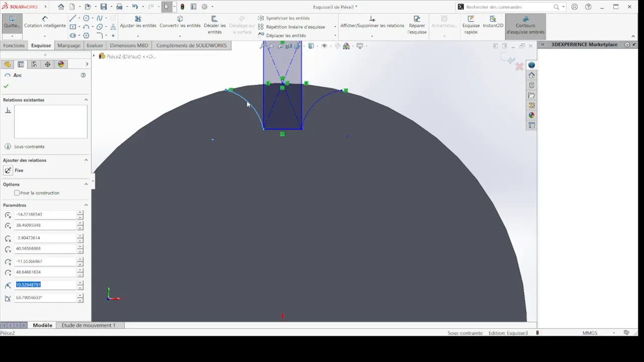Select the Line sketch tool
This screenshot has height=362, width=644.
(73, 18)
